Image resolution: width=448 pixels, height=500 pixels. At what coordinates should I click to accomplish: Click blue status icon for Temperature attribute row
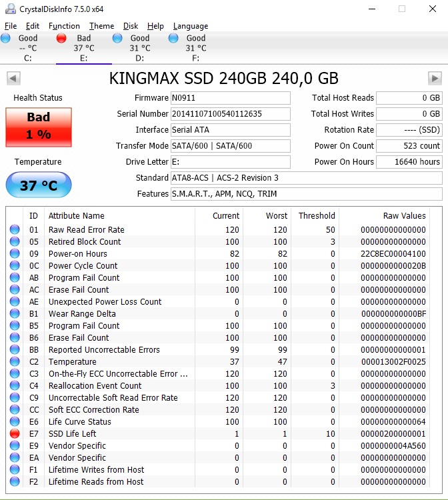coord(15,361)
